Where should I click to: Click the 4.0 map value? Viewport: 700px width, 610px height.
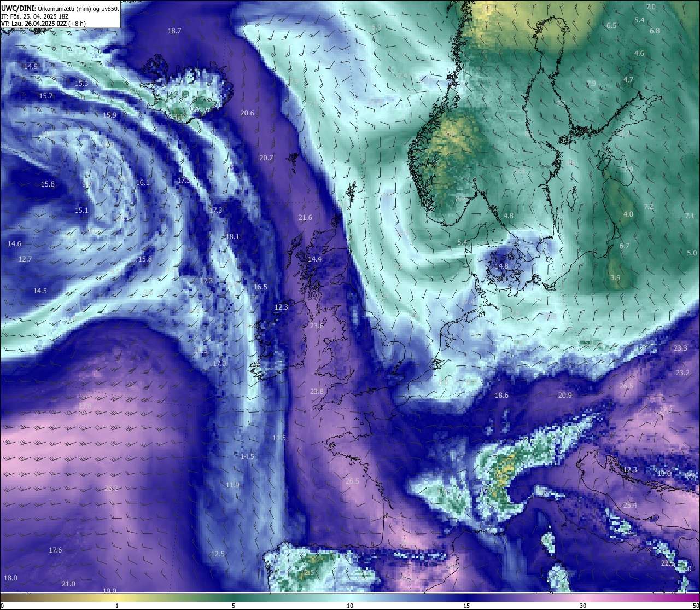(x=628, y=214)
